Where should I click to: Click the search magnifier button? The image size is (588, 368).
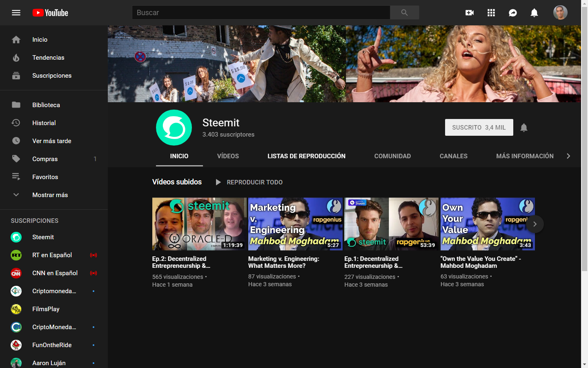pos(404,13)
